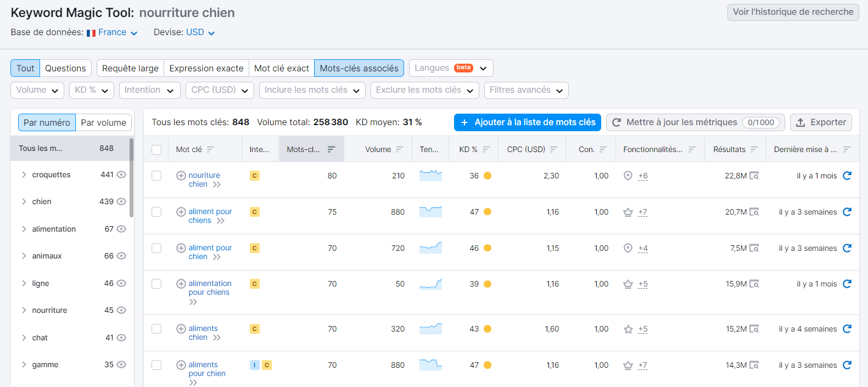Click 'Mettre à jour les métriques' button
868x387 pixels.
(696, 122)
